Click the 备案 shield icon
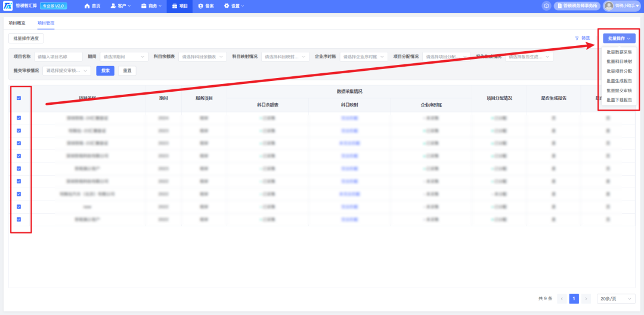This screenshot has height=315, width=644. click(x=200, y=6)
